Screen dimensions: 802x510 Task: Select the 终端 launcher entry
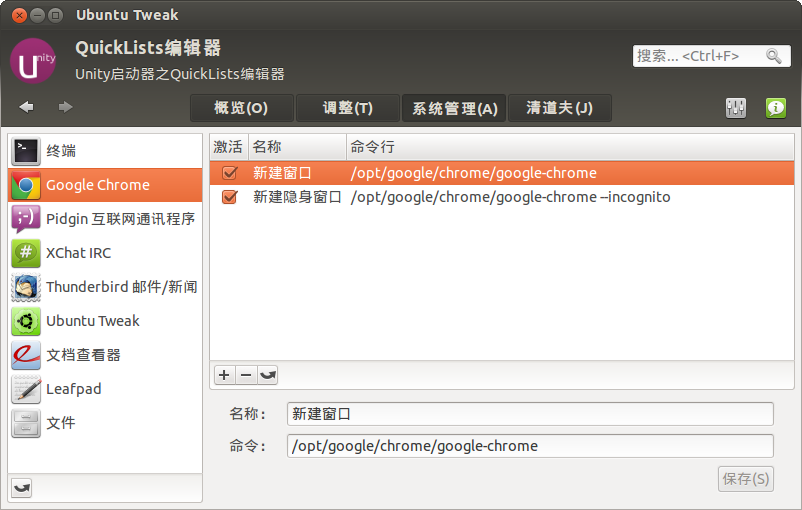105,151
